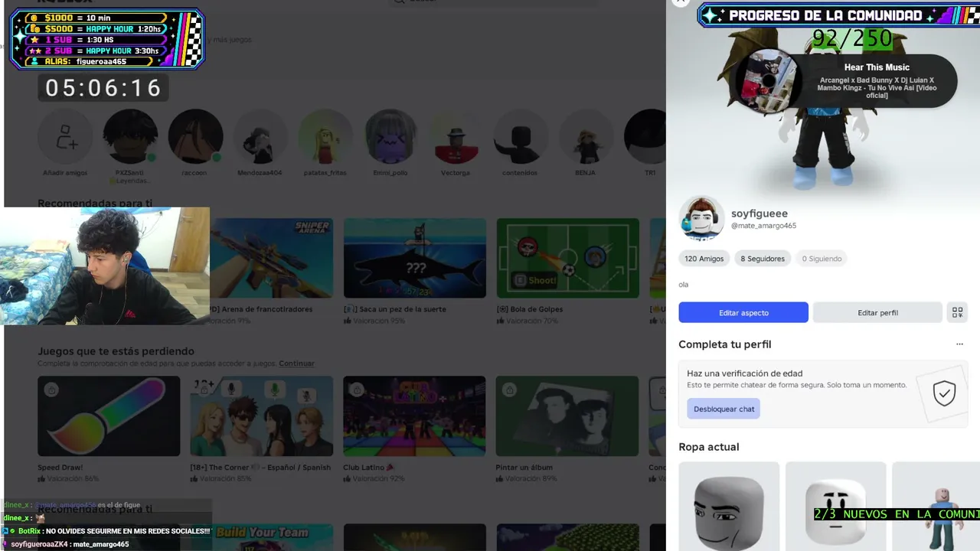Open the [18+] The Corner game thumbnail
This screenshot has width=980, height=551.
tap(261, 416)
